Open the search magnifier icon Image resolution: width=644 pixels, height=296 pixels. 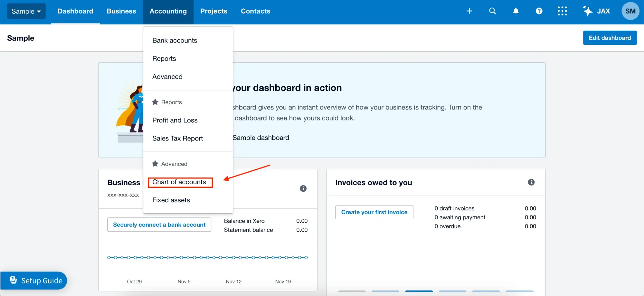click(x=492, y=11)
